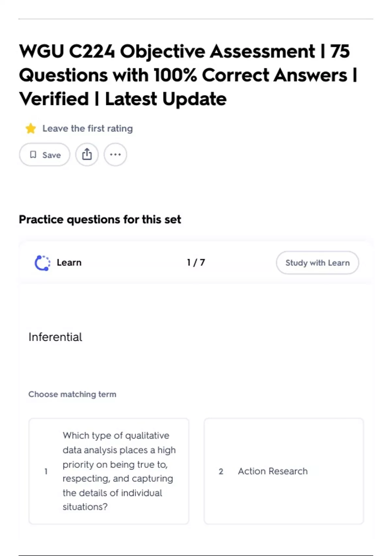
Task: Click the yellow star rating icon
Action: coord(31,129)
